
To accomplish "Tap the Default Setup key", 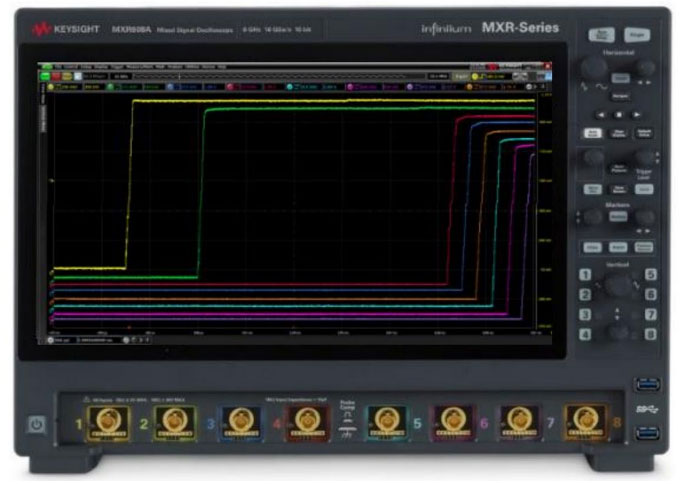I will click(x=644, y=133).
